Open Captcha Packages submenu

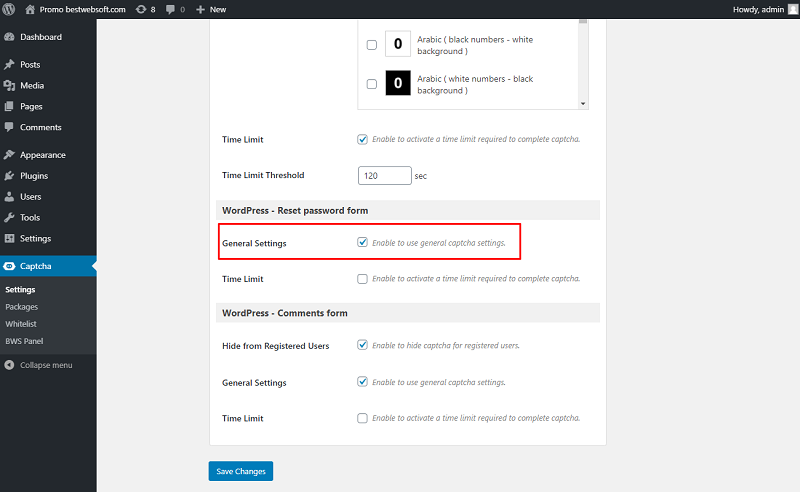pyautogui.click(x=21, y=307)
